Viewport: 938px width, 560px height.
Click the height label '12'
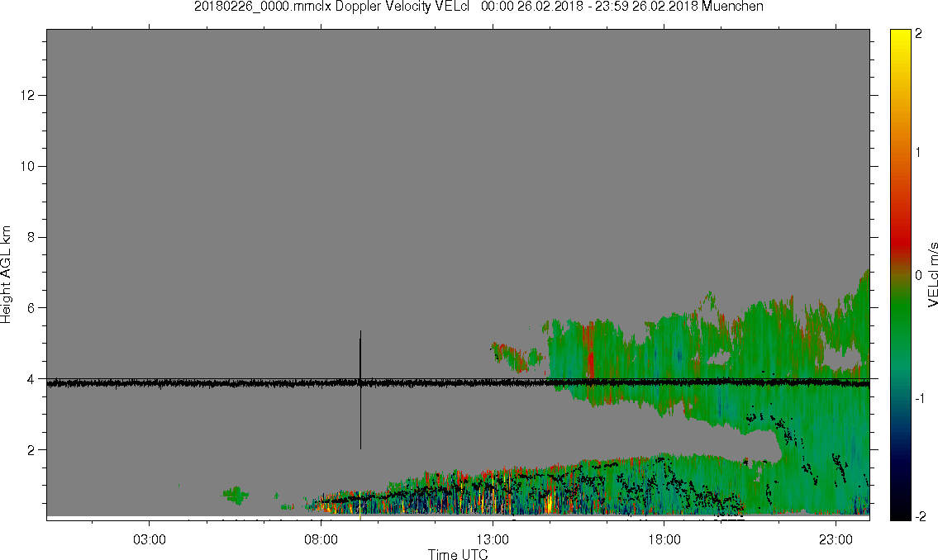(27, 96)
